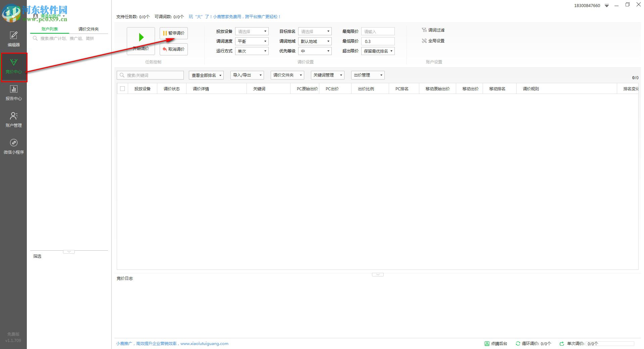Click the 移动排名 column header
Screen dimensions: 644x349
[x=499, y=89]
